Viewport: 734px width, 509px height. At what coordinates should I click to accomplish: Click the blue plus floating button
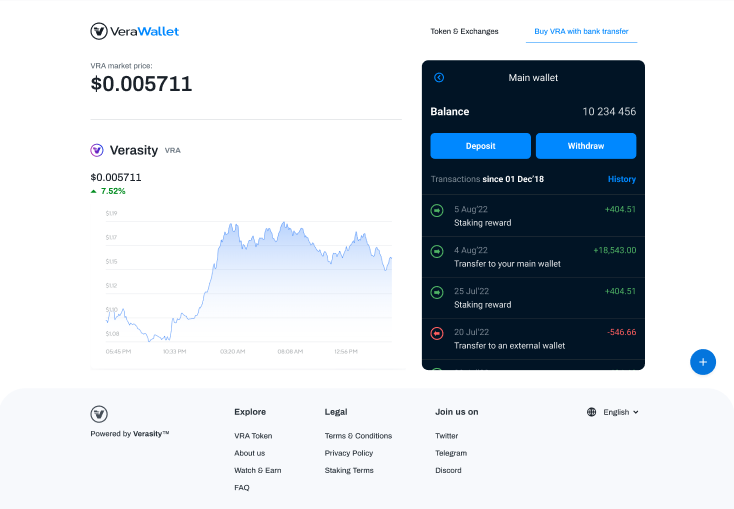(703, 362)
